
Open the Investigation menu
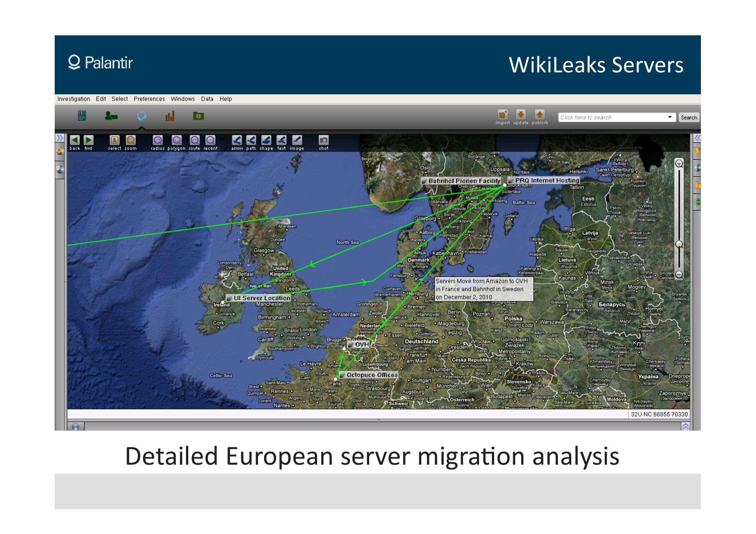74,99
